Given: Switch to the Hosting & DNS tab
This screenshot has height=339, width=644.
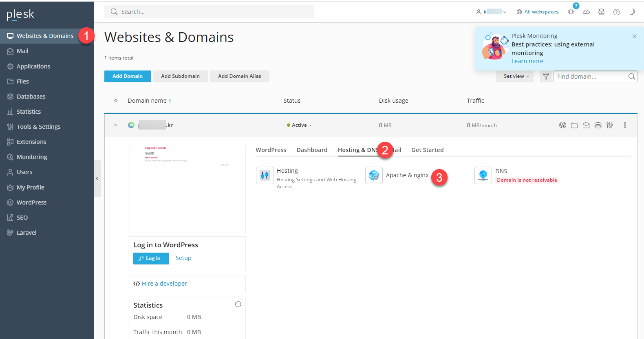Looking at the screenshot, I should pyautogui.click(x=358, y=150).
